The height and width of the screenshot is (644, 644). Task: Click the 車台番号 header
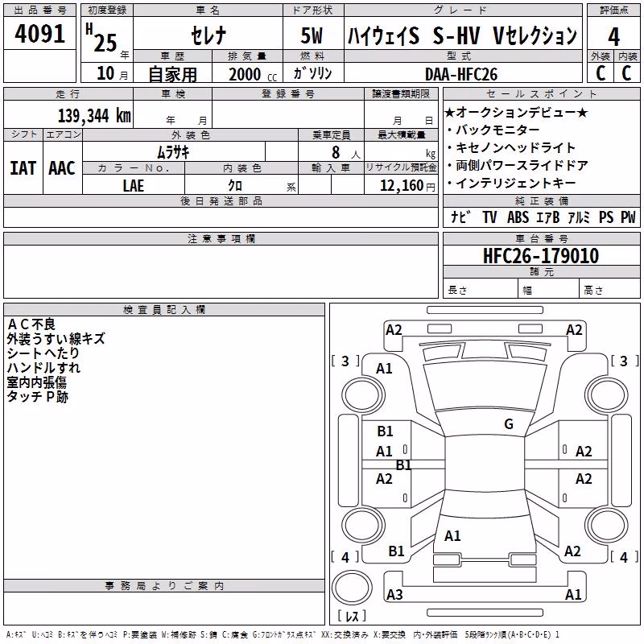click(x=541, y=238)
